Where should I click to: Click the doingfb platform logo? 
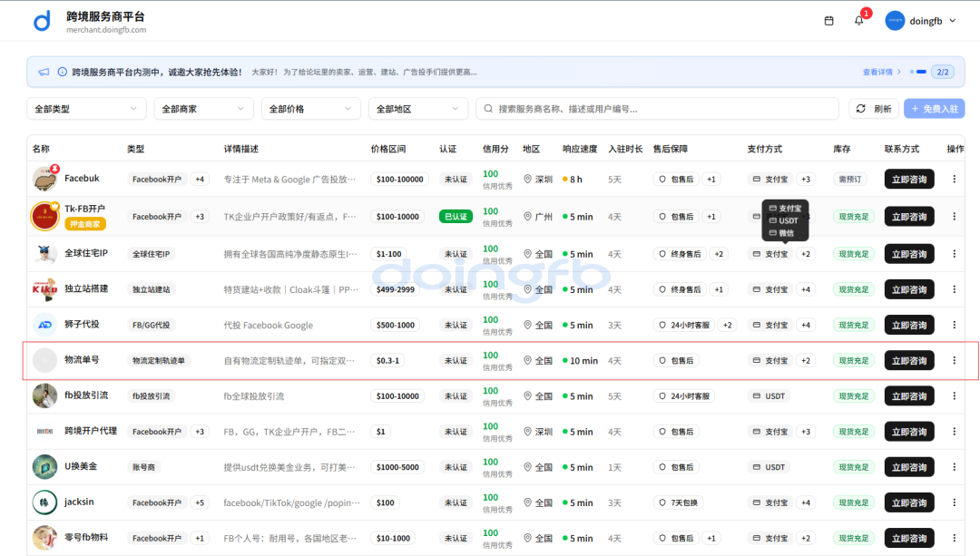42,21
